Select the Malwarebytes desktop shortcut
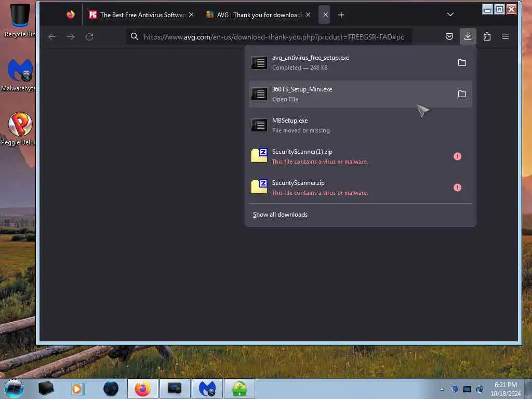Image resolution: width=532 pixels, height=399 pixels. click(x=19, y=75)
